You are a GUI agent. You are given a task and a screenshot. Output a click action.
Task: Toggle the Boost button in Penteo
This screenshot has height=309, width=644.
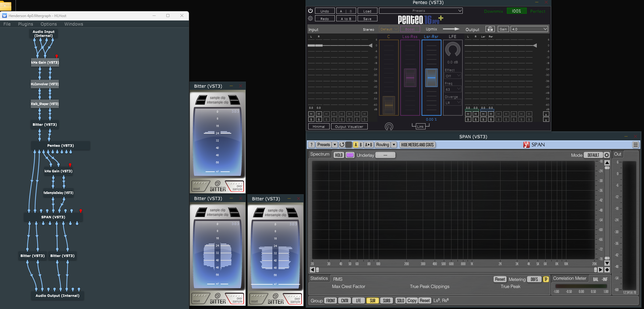coord(410,29)
